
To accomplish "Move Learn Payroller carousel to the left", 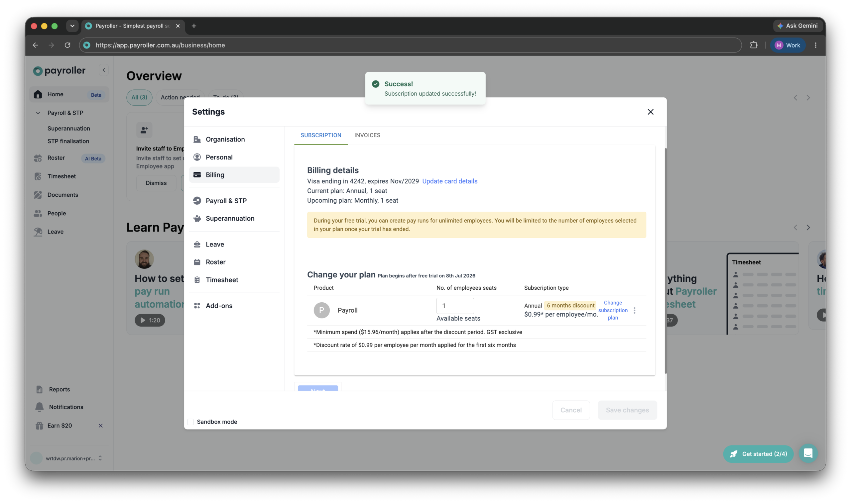I will click(x=795, y=227).
